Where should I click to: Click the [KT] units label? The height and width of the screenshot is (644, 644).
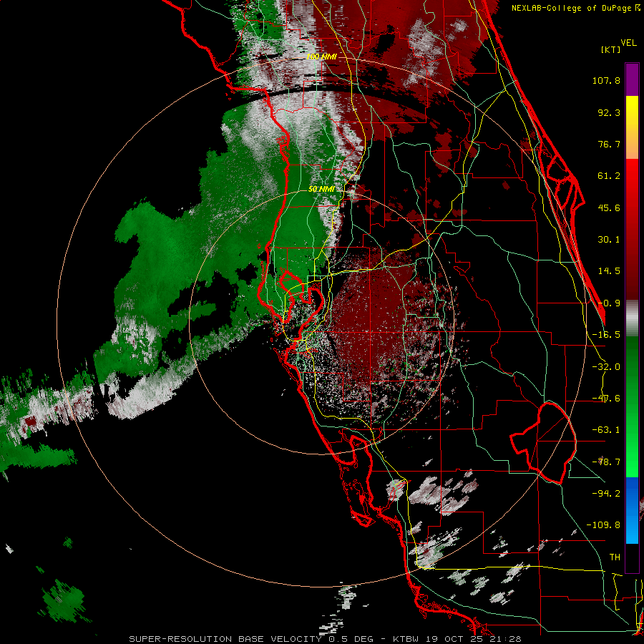(x=610, y=49)
